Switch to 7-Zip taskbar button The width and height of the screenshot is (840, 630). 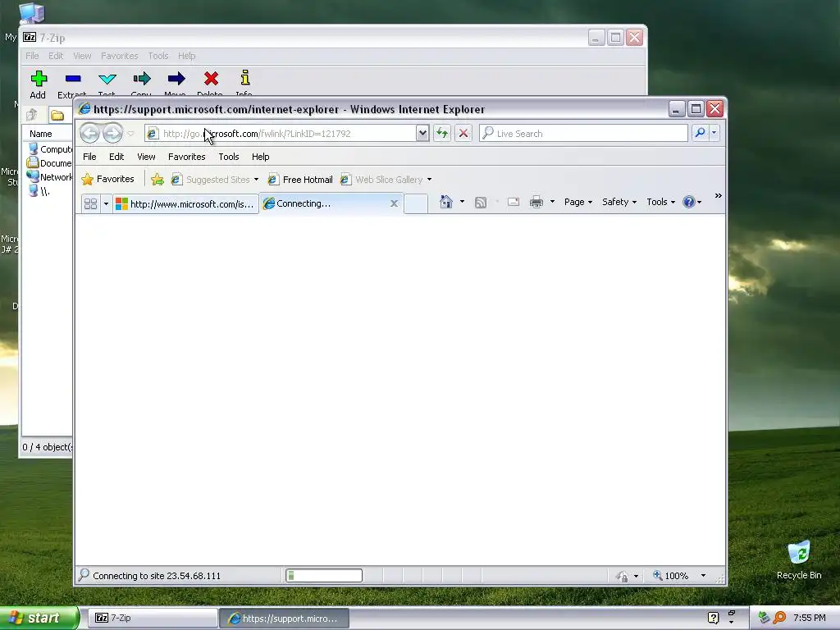152,618
